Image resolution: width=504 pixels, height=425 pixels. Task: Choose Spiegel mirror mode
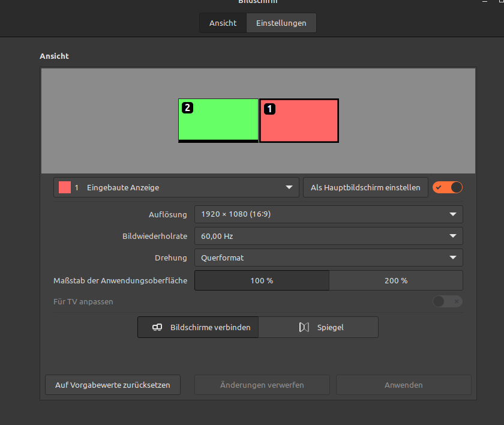point(318,327)
